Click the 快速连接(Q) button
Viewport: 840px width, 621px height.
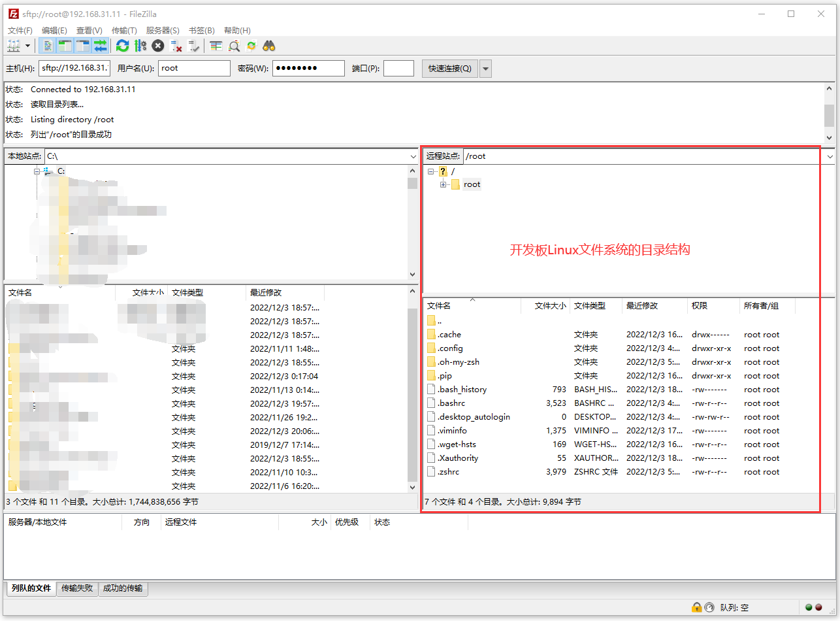pos(450,68)
